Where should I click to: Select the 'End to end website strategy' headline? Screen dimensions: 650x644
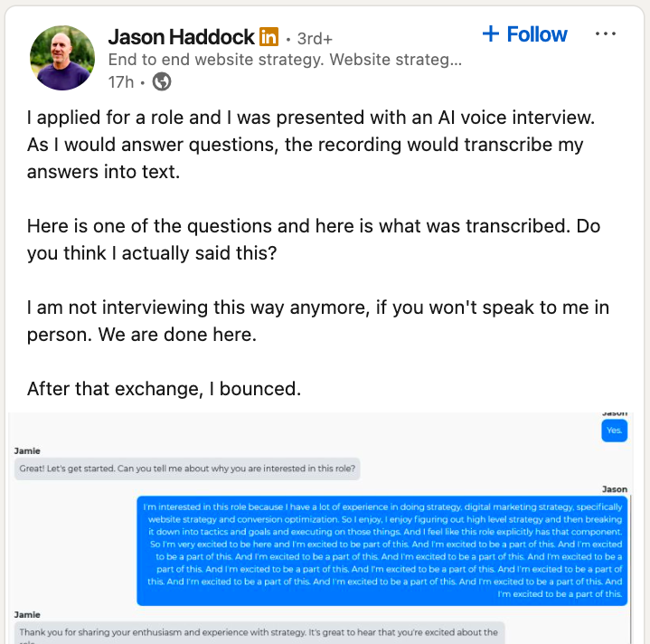pos(285,60)
